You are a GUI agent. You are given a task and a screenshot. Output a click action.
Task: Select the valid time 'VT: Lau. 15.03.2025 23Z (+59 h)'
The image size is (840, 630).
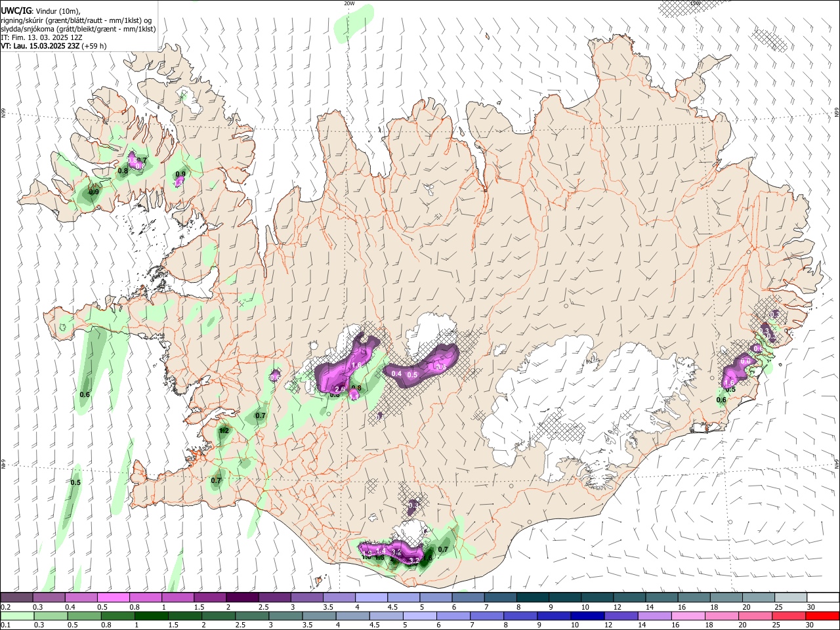click(53, 46)
